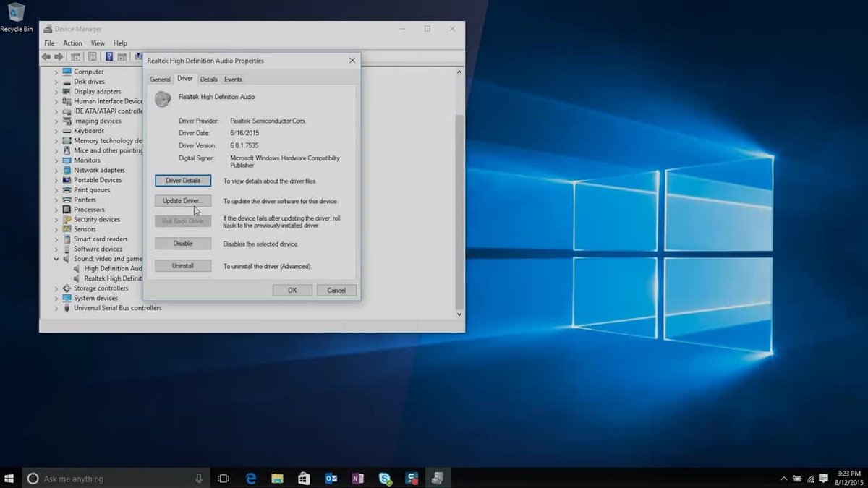The width and height of the screenshot is (868, 488).
Task: Open Outlook from the taskbar
Action: [330, 478]
